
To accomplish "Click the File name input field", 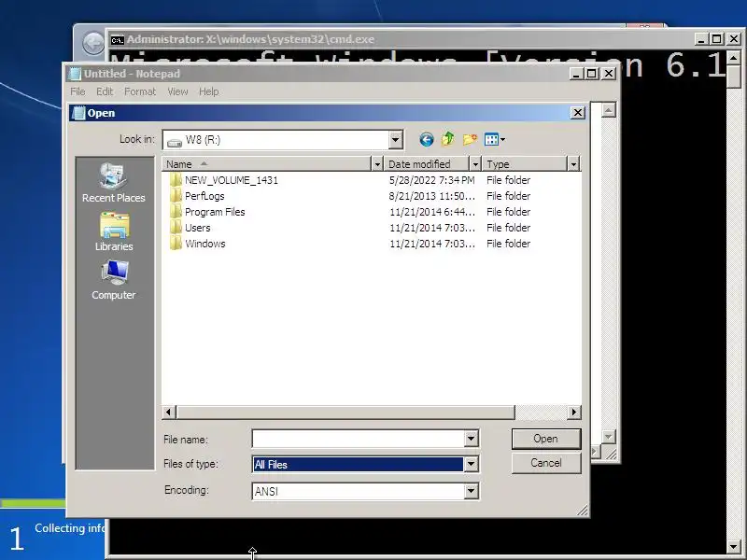I will [x=359, y=439].
